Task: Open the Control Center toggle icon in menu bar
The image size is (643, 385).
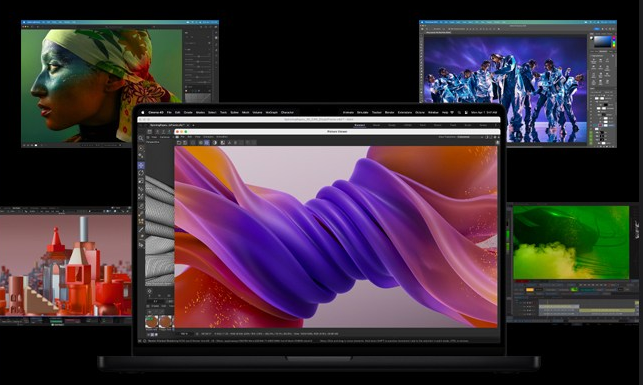Action: point(466,112)
